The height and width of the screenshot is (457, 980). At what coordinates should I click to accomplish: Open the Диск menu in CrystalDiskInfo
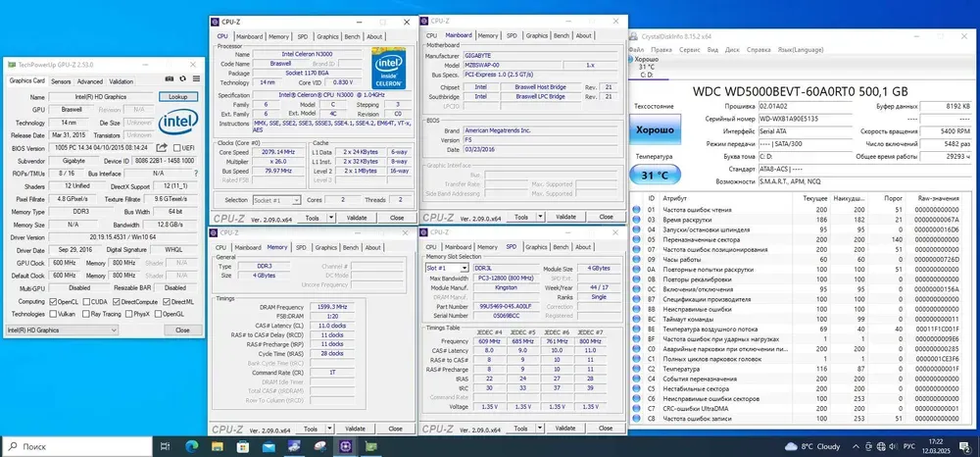[732, 49]
